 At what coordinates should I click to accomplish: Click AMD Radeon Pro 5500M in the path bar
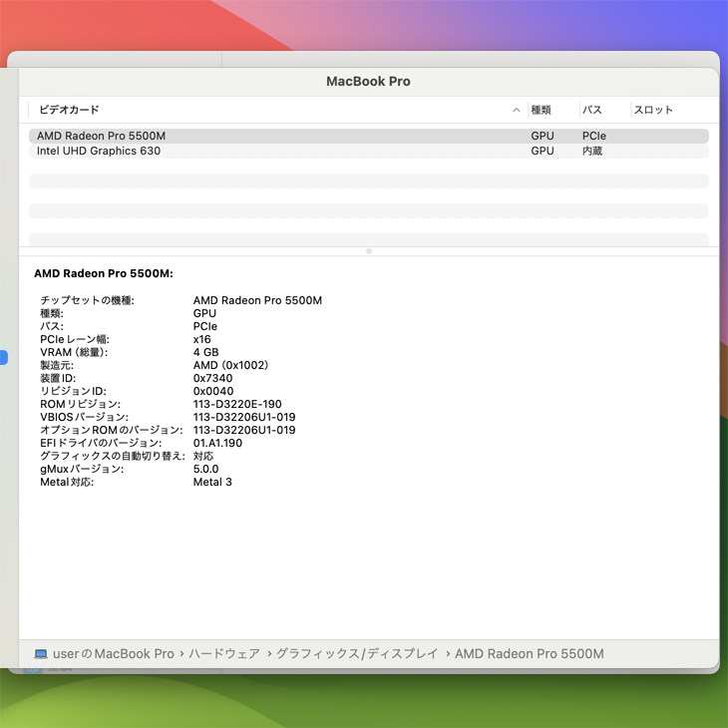coord(530,654)
